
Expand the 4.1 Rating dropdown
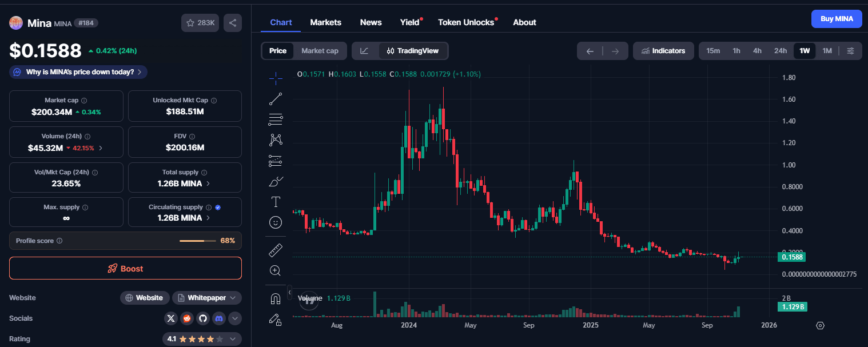233,339
